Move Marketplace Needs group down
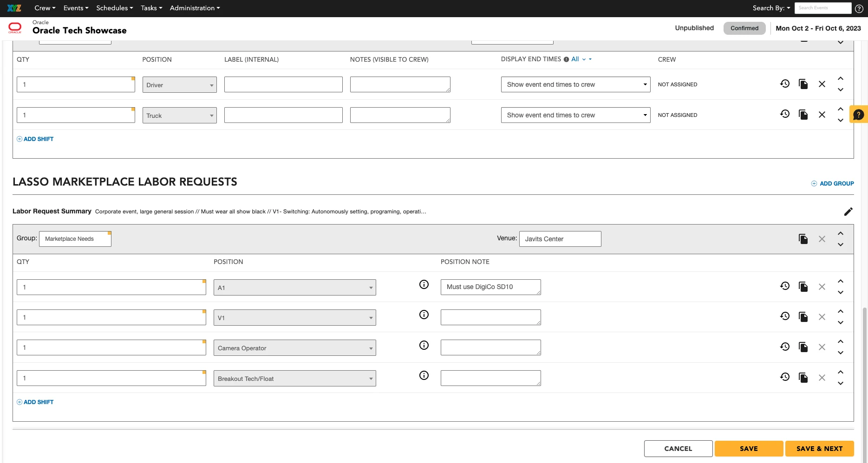This screenshot has height=463, width=868. point(841,245)
